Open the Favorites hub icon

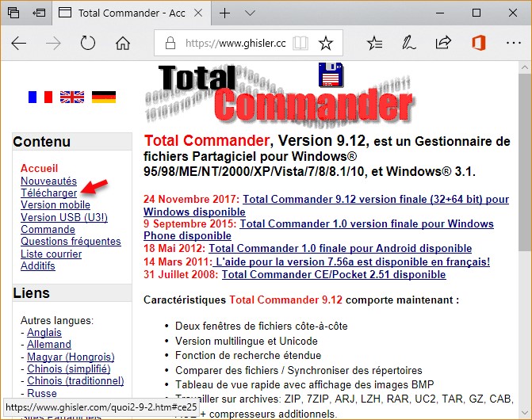pyautogui.click(x=374, y=43)
